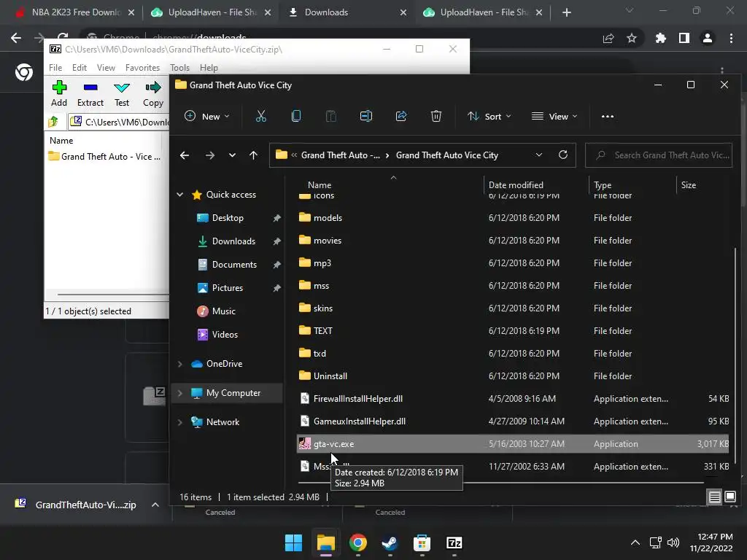Show hidden system tray icons

click(x=635, y=542)
